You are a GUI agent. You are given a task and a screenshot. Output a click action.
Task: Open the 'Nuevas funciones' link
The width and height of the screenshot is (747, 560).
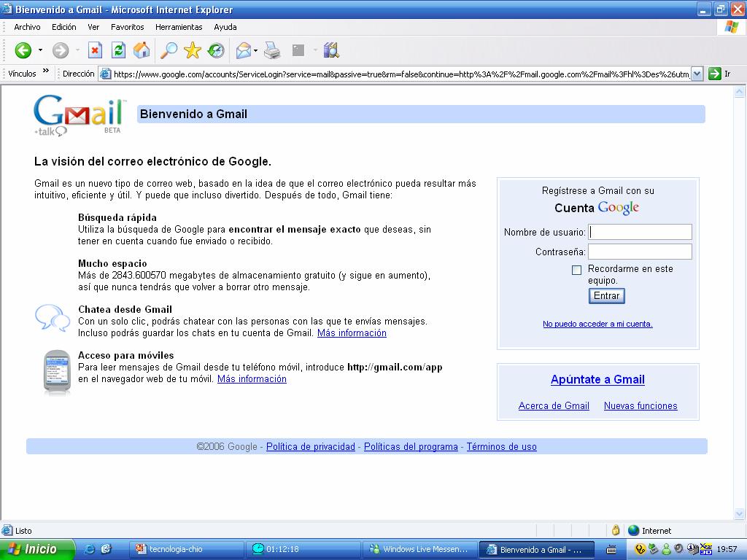640,405
